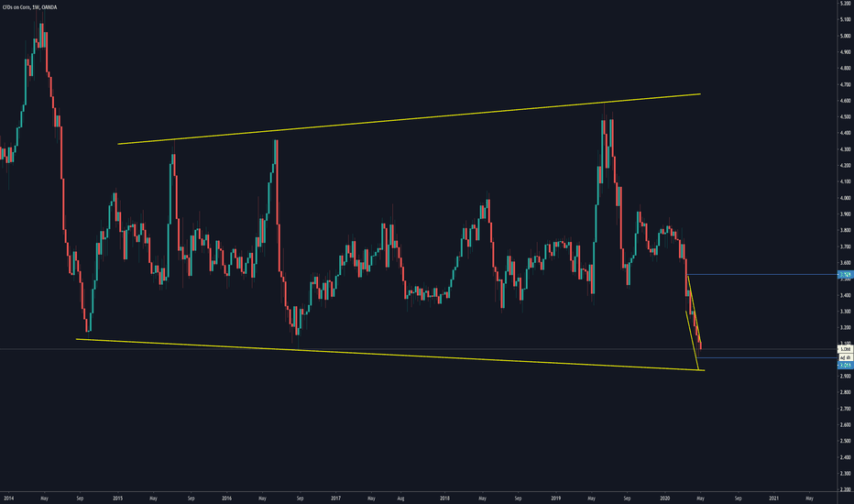The width and height of the screenshot is (854, 504).
Task: Click the 4.000 price axis label
Action: 845,198
